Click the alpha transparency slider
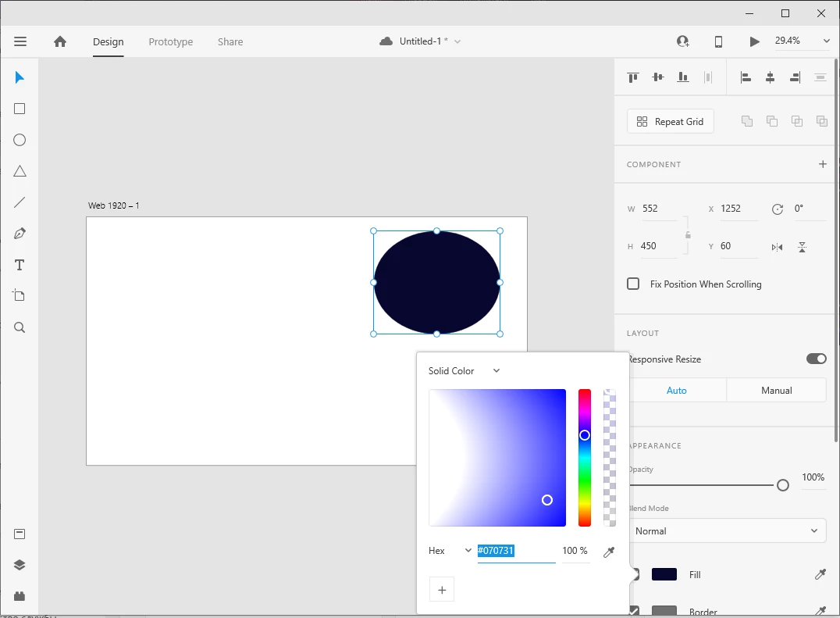840x618 pixels. click(610, 458)
